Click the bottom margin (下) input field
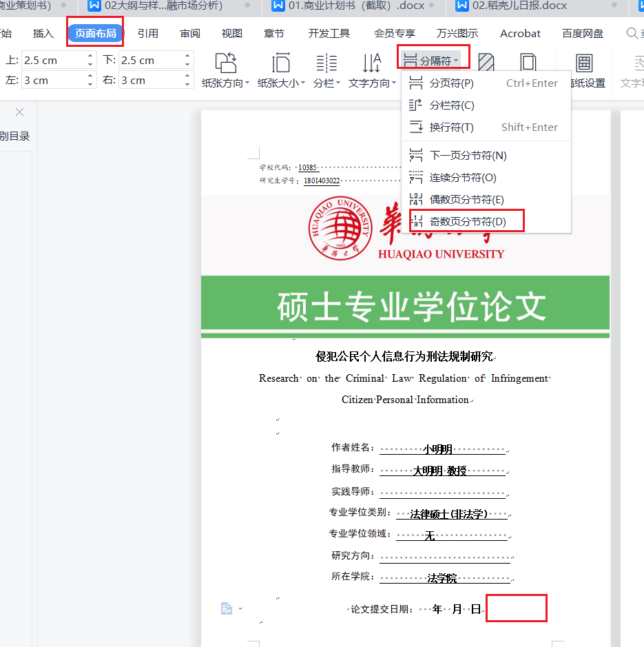Screen dimensions: 644x647 point(149,61)
